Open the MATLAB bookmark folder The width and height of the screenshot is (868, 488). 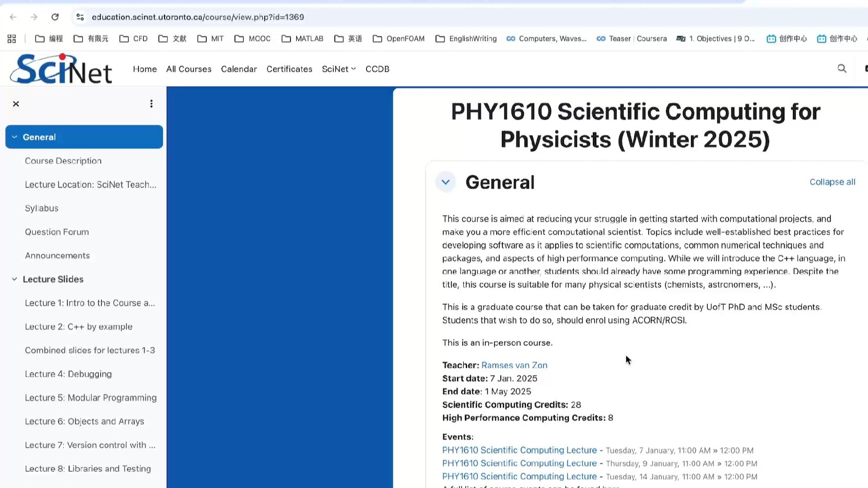pyautogui.click(x=302, y=39)
